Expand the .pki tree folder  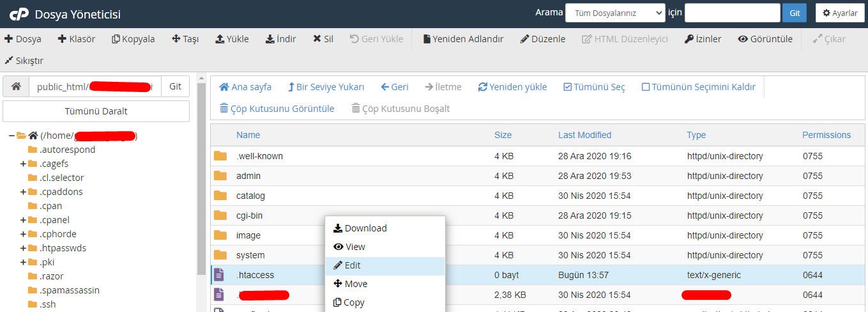23,262
